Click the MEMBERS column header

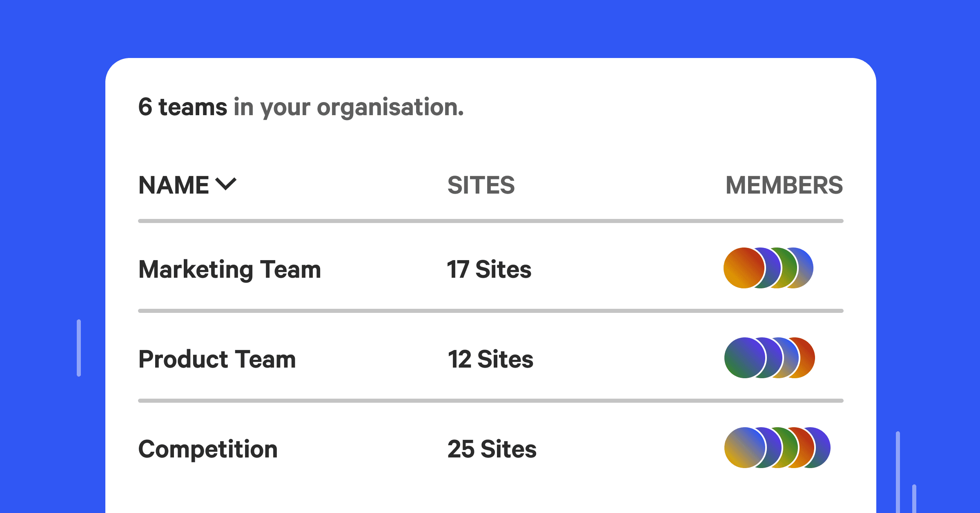click(784, 185)
